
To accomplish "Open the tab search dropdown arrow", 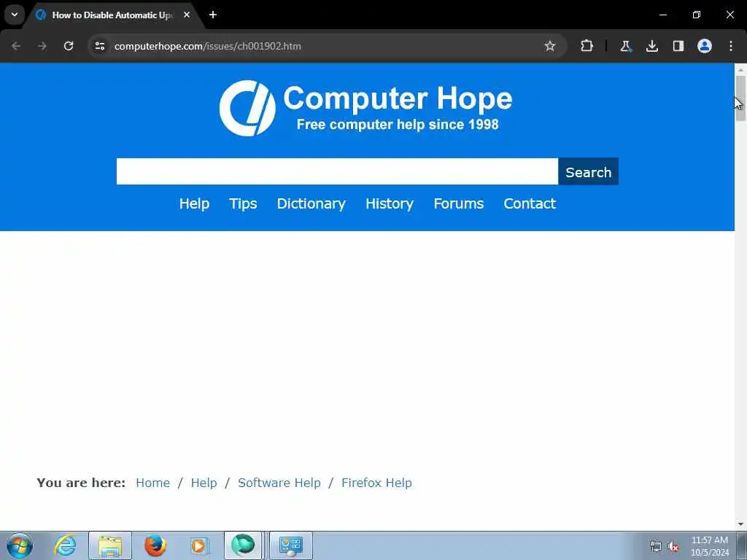I will pyautogui.click(x=15, y=15).
